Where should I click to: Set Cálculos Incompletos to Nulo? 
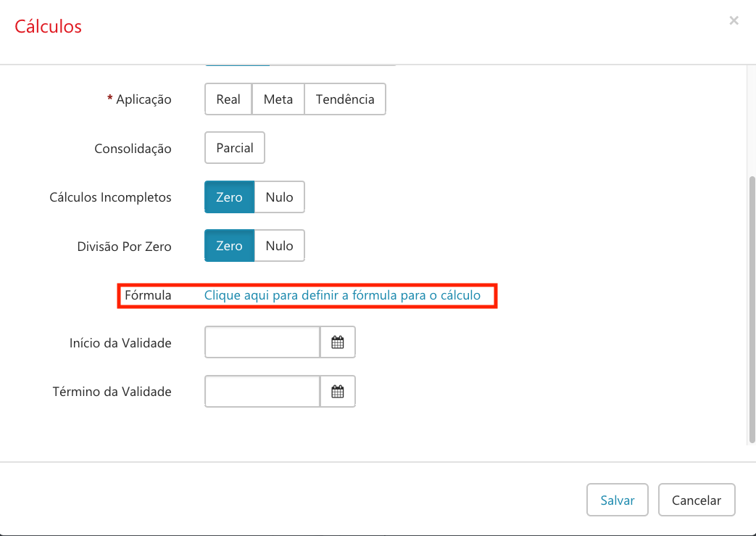point(279,197)
